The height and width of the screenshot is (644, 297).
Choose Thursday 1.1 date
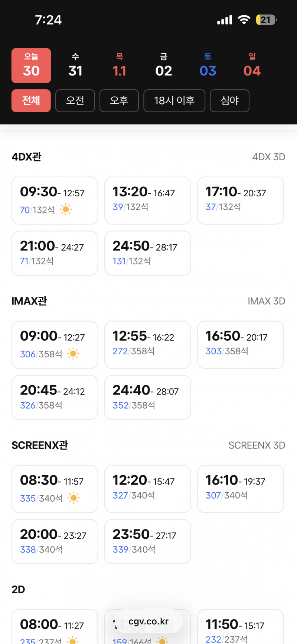point(120,65)
